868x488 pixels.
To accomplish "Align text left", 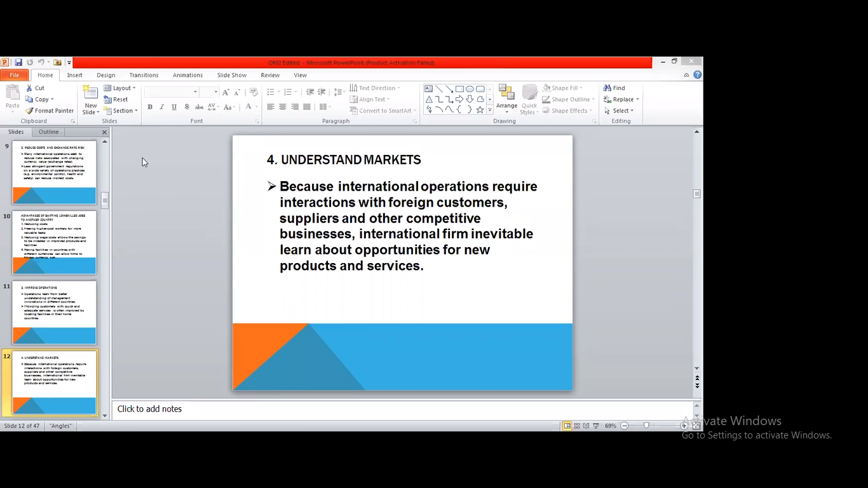I will 271,107.
